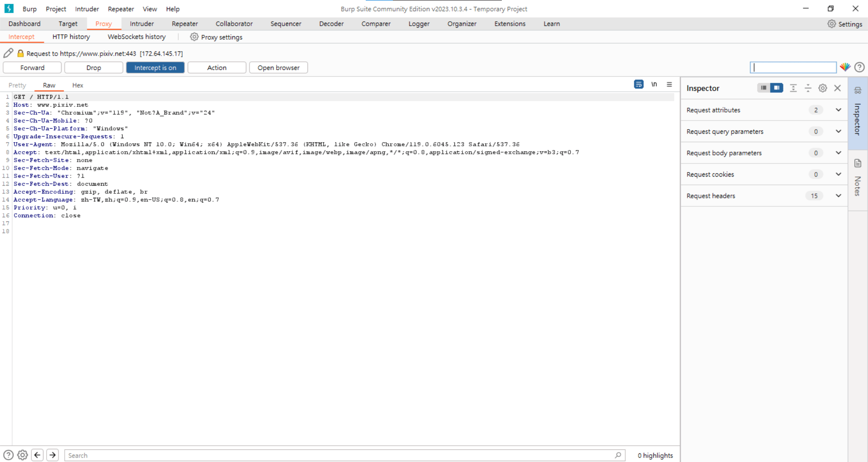This screenshot has width=868, height=462.
Task: Switch to the Logger tab
Action: 419,24
